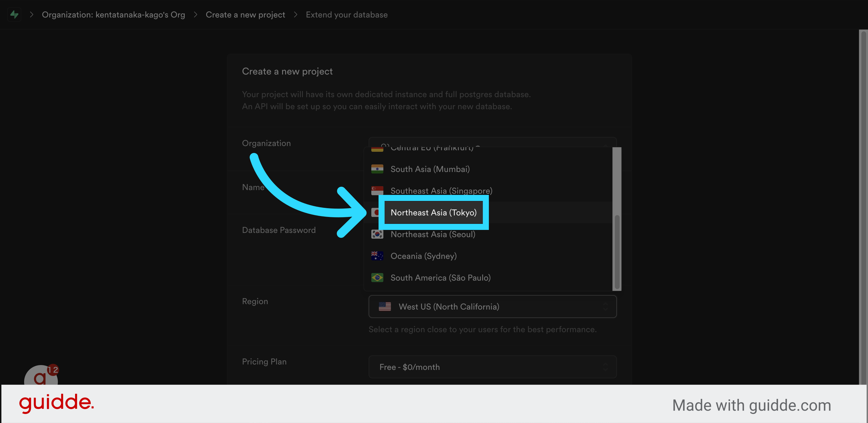Click the Singapore flag icon
Viewport: 868px width, 423px height.
(377, 191)
